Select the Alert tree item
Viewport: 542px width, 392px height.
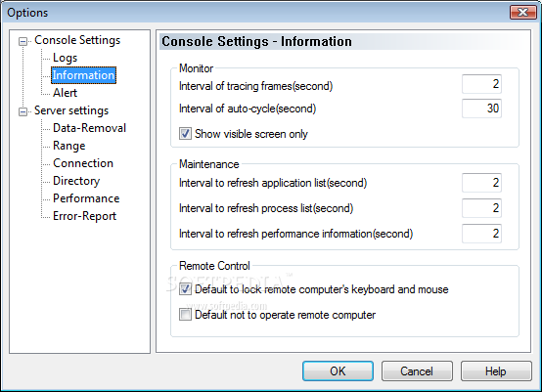65,93
